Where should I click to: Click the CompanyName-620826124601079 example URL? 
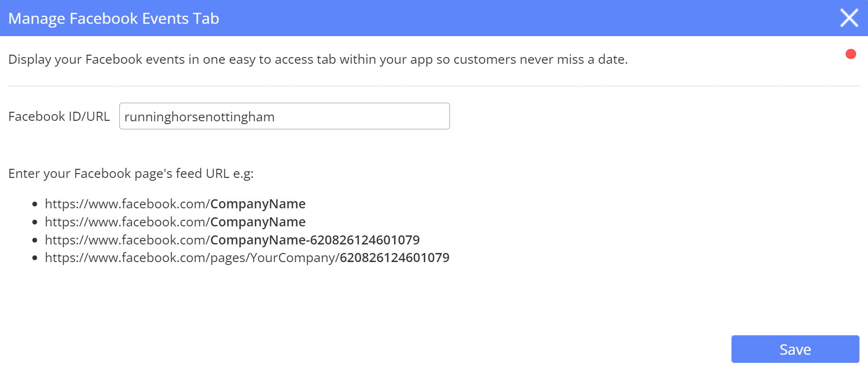(x=232, y=240)
